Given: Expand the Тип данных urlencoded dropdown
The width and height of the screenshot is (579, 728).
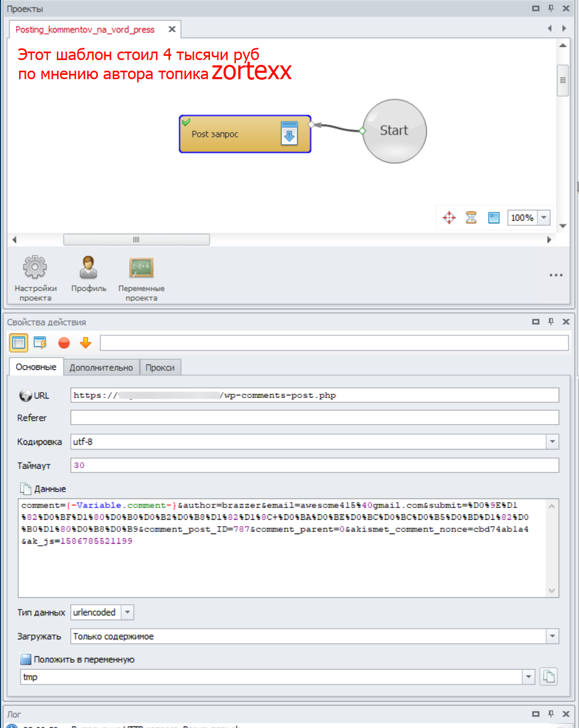Looking at the screenshot, I should tap(128, 612).
